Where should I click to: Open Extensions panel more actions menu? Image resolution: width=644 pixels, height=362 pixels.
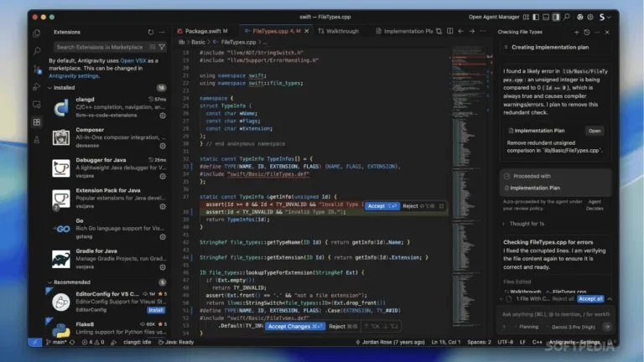click(162, 32)
